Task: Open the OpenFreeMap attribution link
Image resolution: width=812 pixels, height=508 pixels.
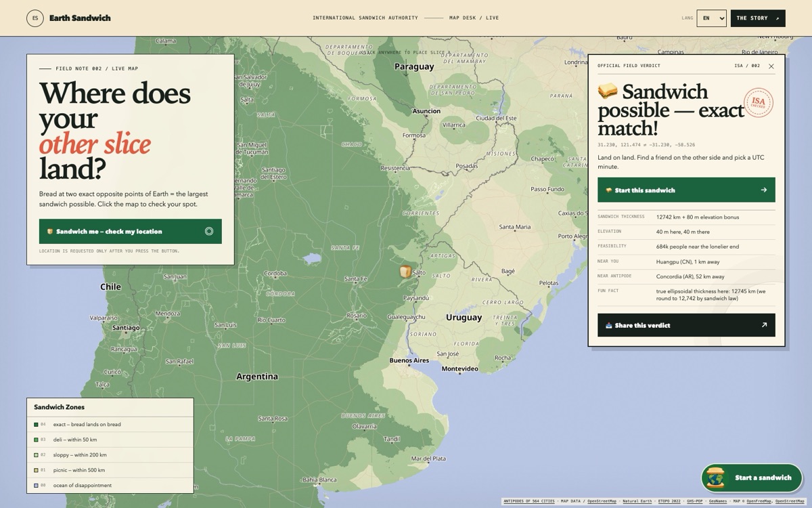Action: [759, 501]
